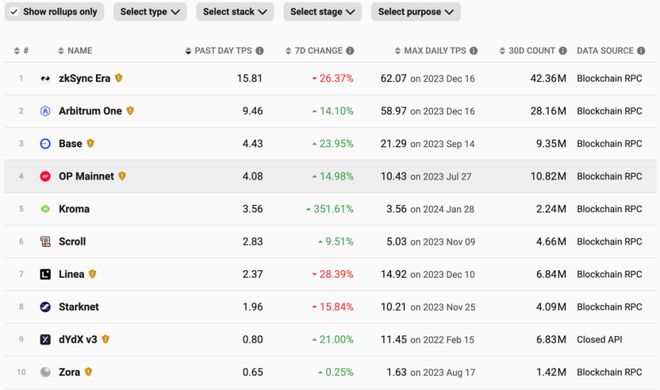This screenshot has width=660, height=390.
Task: Click the Kroma green logo icon
Action: click(45, 209)
